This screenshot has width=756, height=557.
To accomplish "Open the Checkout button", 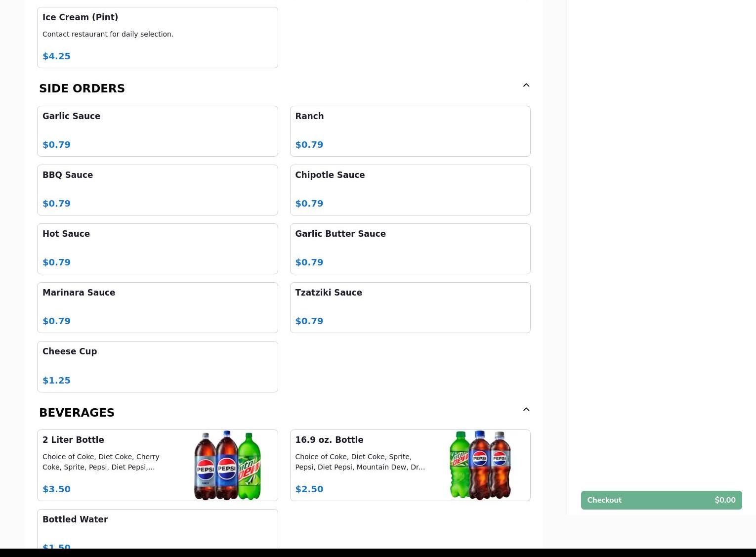I will pyautogui.click(x=661, y=500).
